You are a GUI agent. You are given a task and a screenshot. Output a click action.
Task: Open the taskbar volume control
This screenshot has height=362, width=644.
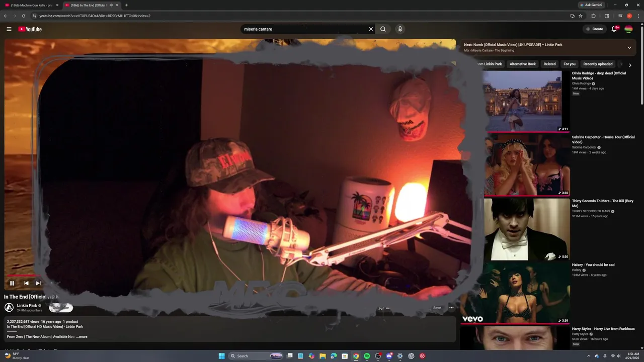click(x=619, y=356)
